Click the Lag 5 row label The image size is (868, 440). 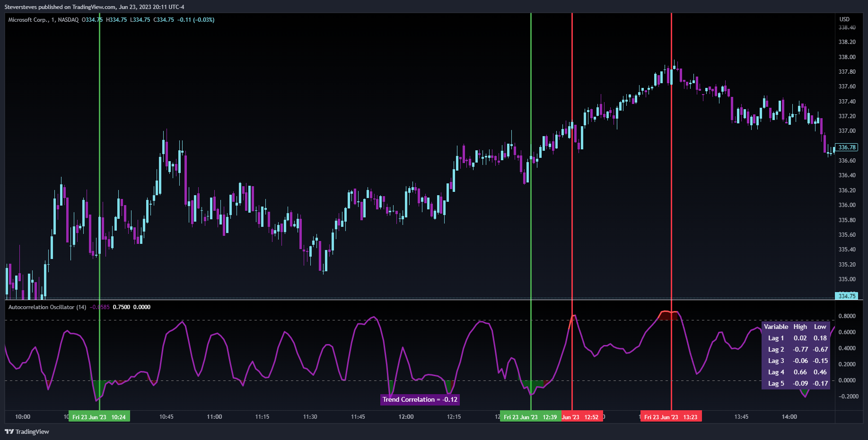tap(776, 383)
